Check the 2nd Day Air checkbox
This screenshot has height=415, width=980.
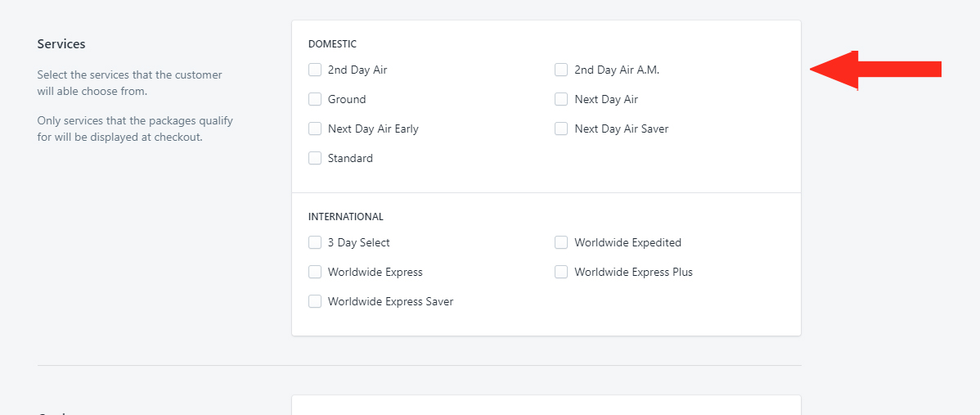(x=315, y=70)
